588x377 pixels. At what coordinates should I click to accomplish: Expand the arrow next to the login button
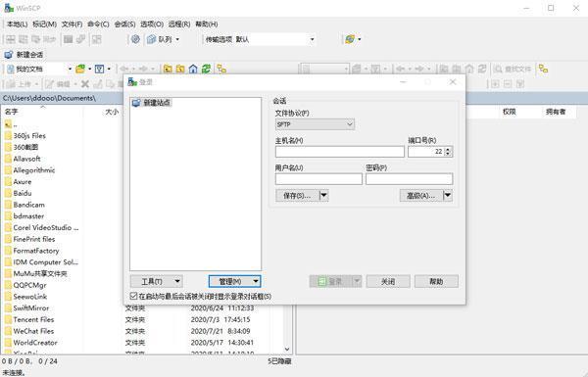(357, 281)
